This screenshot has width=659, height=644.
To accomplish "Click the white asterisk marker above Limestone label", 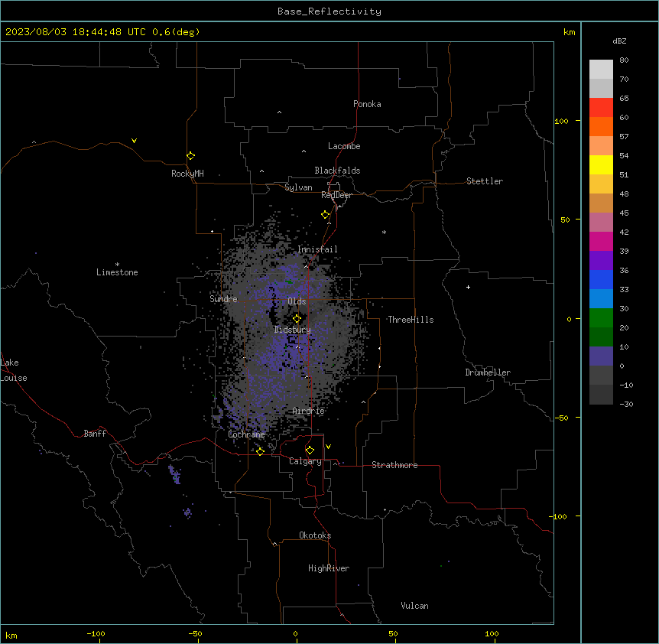I will 117,265.
